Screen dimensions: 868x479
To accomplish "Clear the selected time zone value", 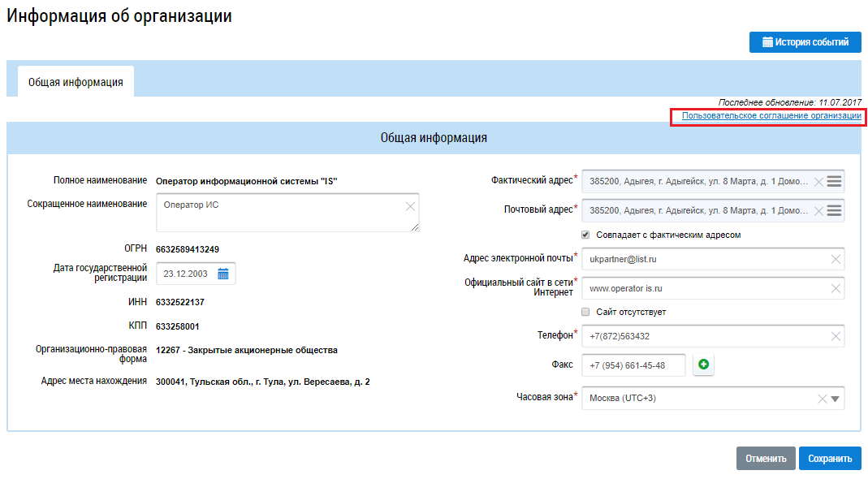I will pos(822,399).
